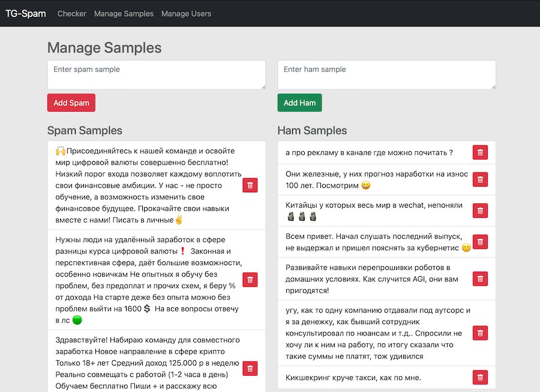Click the Manage Samples page title
The height and width of the screenshot is (392, 540).
pos(104,47)
